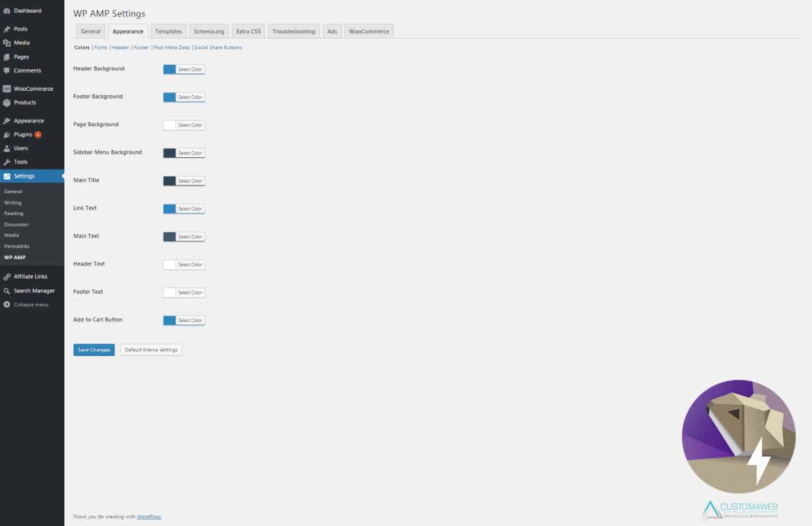
Task: Open the Schema.org tab
Action: (x=209, y=32)
